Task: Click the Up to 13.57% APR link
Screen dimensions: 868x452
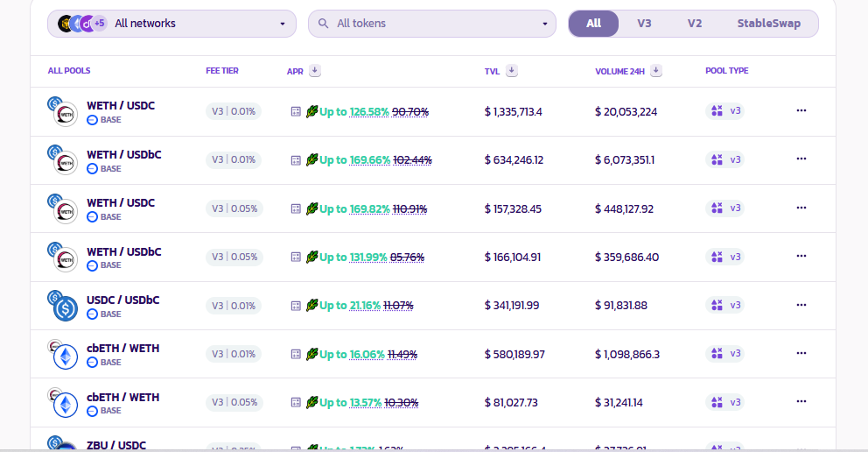Action: [x=350, y=403]
